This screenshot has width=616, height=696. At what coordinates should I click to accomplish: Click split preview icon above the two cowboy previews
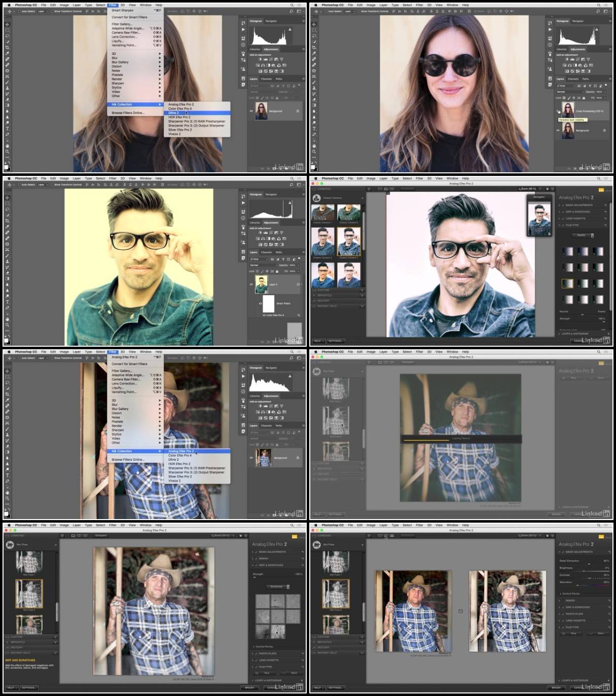pos(385,535)
